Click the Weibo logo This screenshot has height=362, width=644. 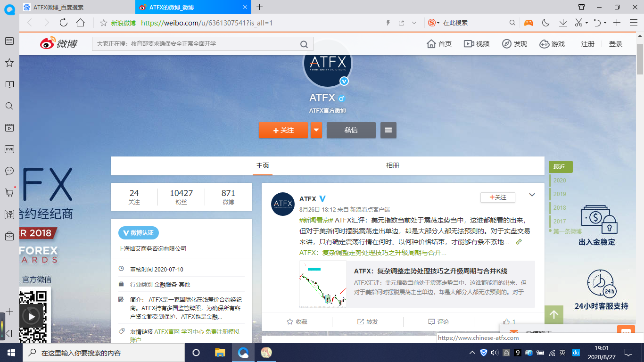coord(58,43)
